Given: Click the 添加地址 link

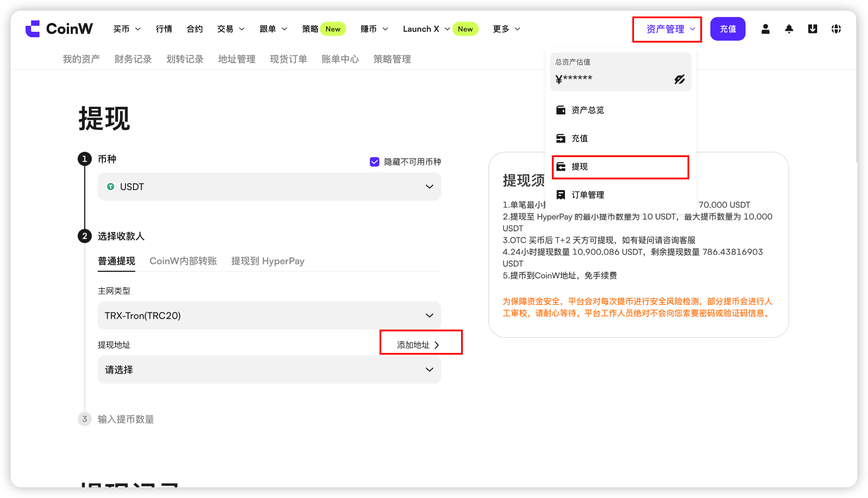Looking at the screenshot, I should (418, 345).
